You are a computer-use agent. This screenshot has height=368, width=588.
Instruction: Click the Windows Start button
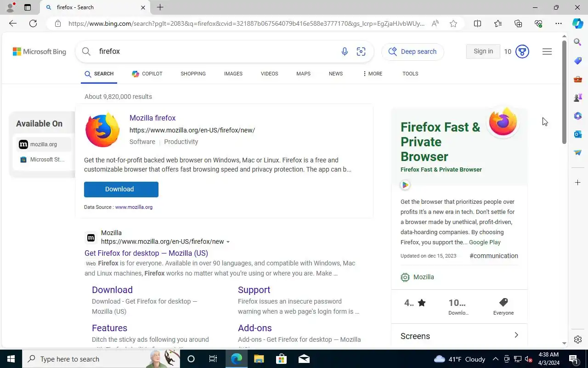(x=11, y=359)
